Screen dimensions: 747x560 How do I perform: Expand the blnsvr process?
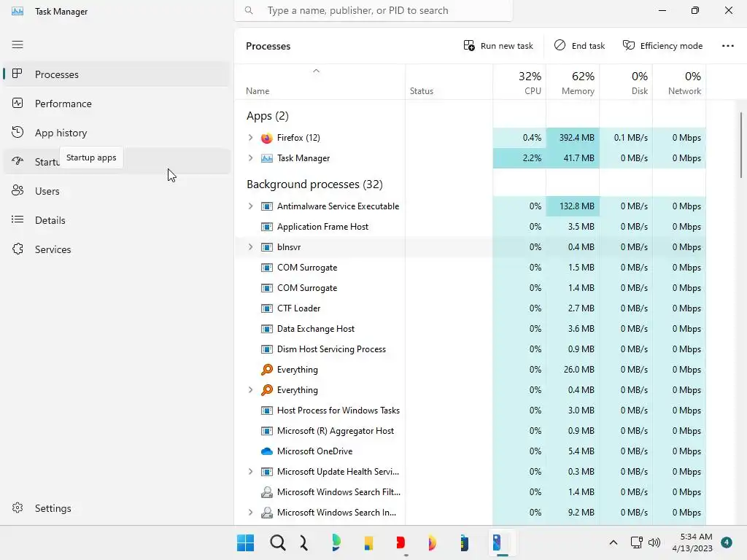point(251,247)
